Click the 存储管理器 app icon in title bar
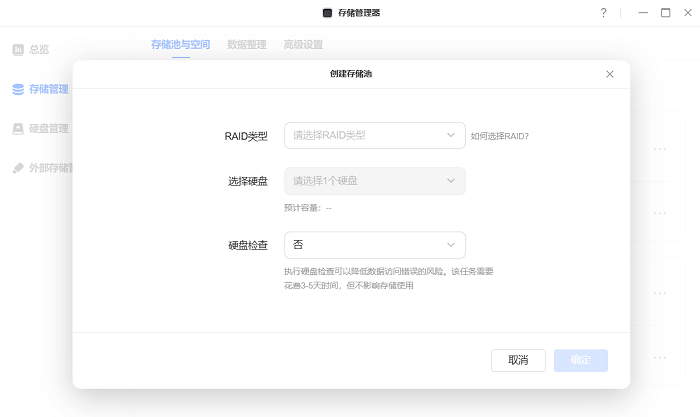 [x=327, y=13]
